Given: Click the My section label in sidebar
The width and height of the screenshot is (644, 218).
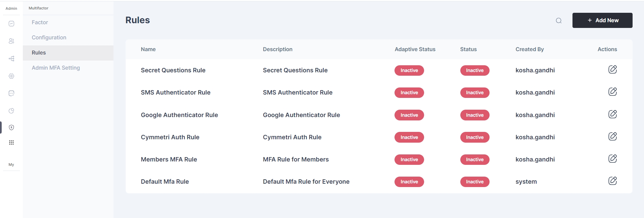Looking at the screenshot, I should (x=11, y=165).
